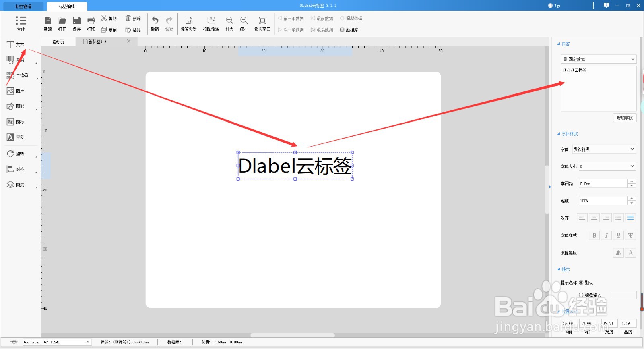Open the 对齐 align tool
Image resolution: width=644 pixels, height=349 pixels.
pyautogui.click(x=16, y=169)
